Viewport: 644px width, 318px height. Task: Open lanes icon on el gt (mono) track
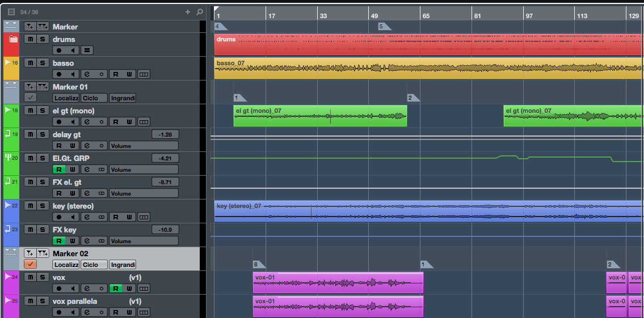coord(144,122)
